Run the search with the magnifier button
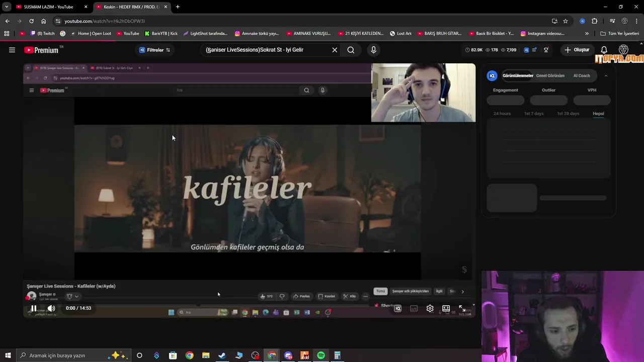The width and height of the screenshot is (644, 362). click(x=351, y=50)
